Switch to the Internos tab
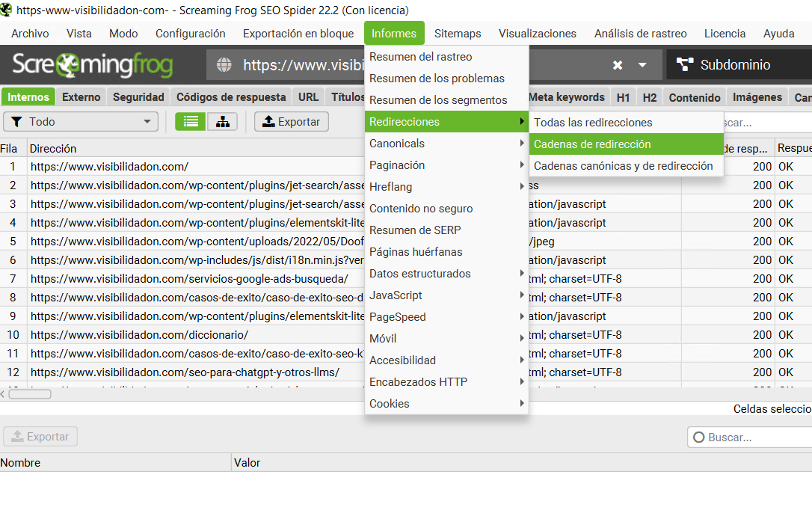The height and width of the screenshot is (516, 812). (x=28, y=97)
